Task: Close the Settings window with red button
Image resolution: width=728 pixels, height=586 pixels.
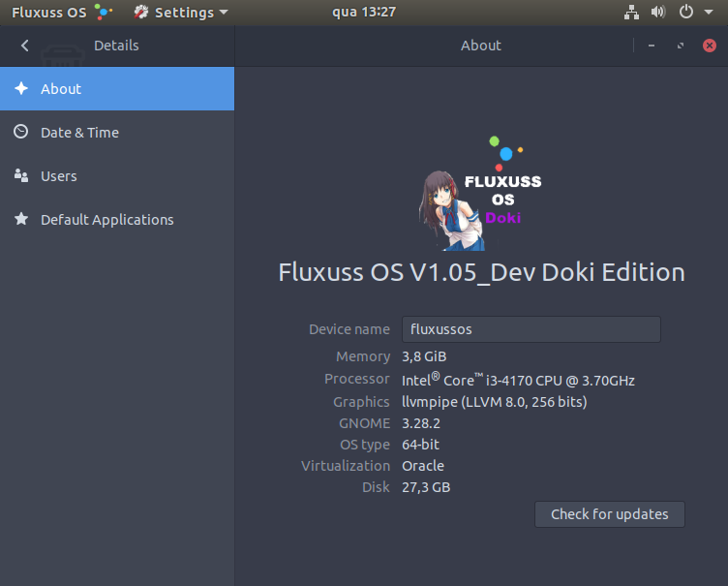Action: point(710,46)
